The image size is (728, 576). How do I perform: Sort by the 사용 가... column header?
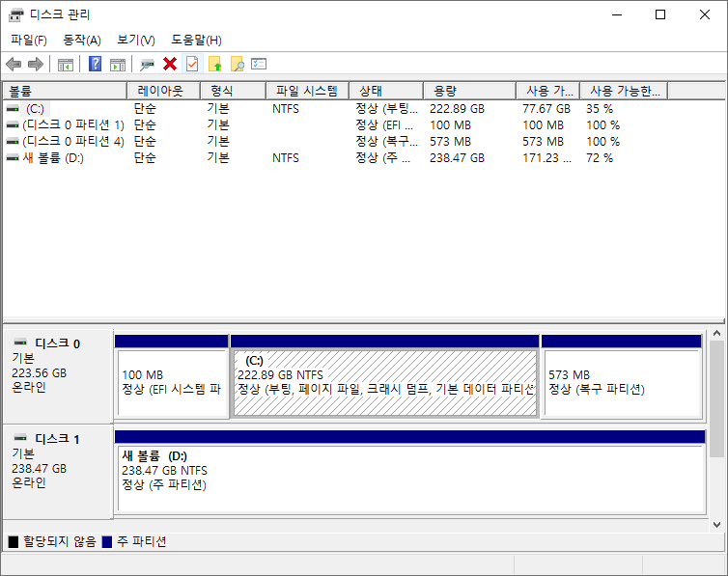click(548, 91)
